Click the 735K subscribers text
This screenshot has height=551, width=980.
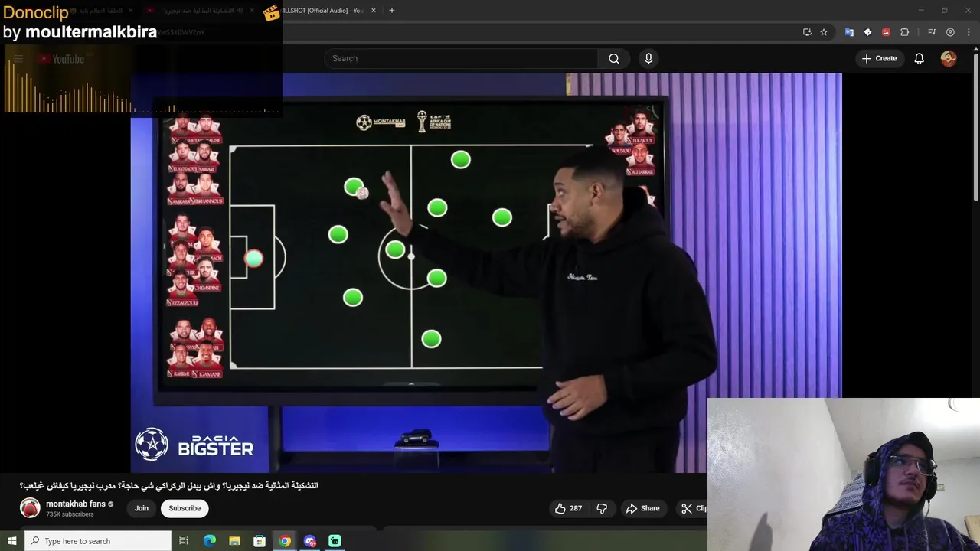coord(70,514)
